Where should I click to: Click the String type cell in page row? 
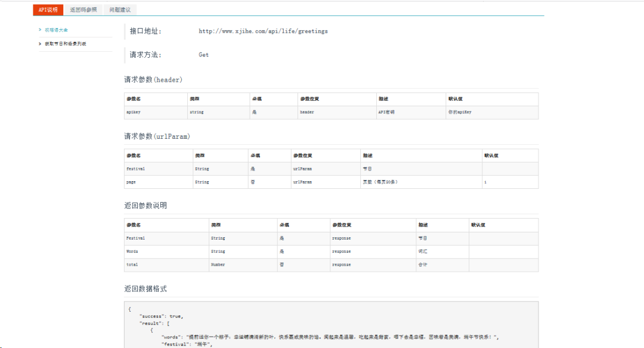pyautogui.click(x=221, y=182)
